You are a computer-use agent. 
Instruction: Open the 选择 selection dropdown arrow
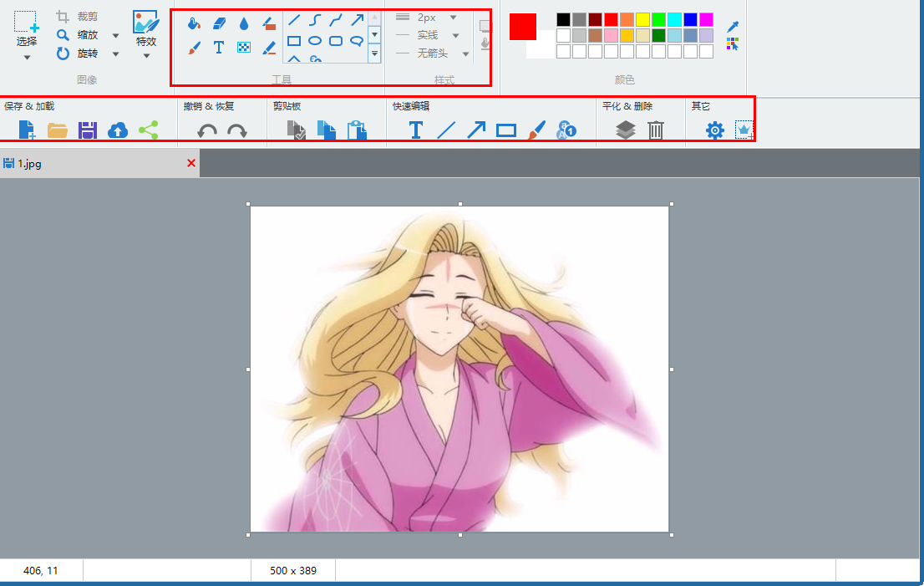click(x=27, y=57)
